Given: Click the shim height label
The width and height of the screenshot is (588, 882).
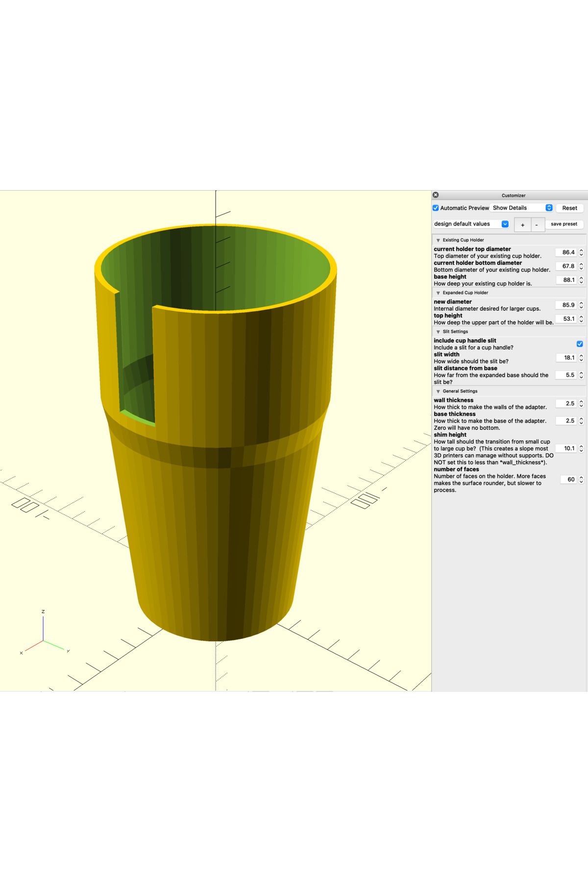Looking at the screenshot, I should 450,435.
